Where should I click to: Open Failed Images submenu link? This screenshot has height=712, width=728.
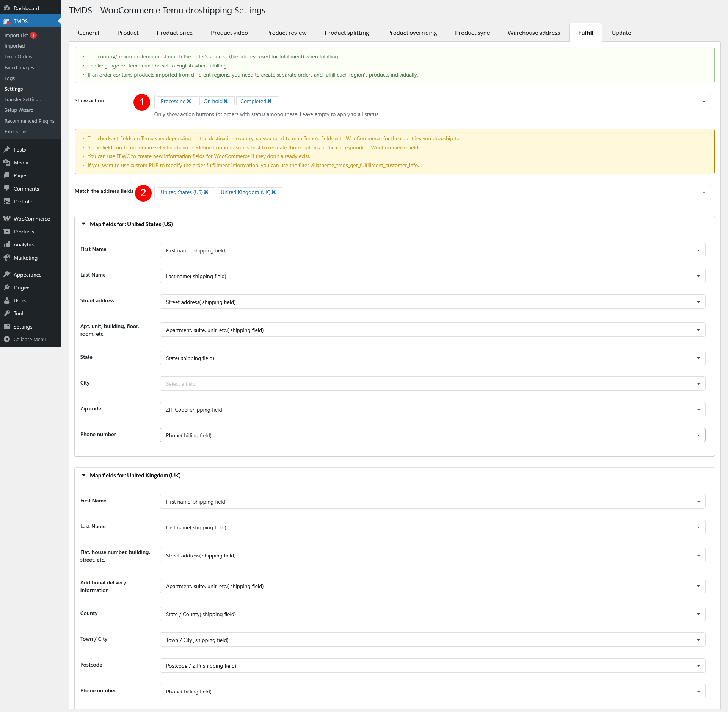19,67
